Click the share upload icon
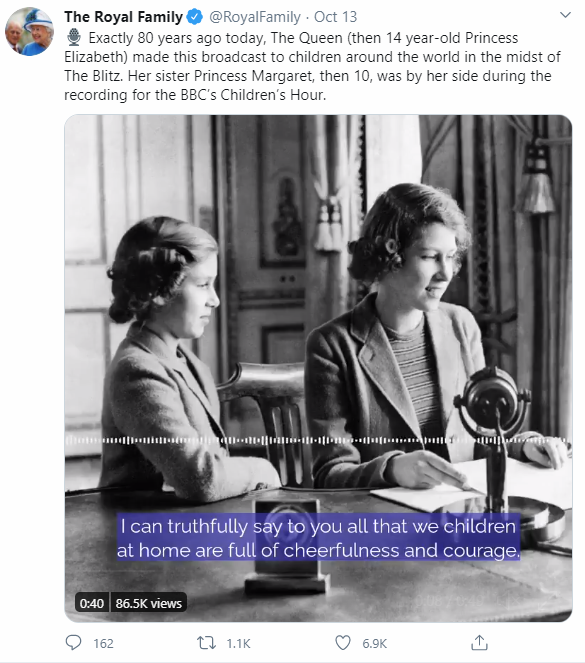585x663 pixels. coord(479,643)
